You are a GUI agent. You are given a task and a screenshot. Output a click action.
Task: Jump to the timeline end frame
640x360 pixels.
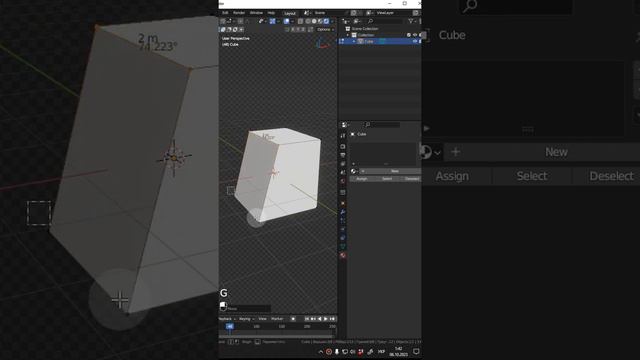(x=332, y=319)
